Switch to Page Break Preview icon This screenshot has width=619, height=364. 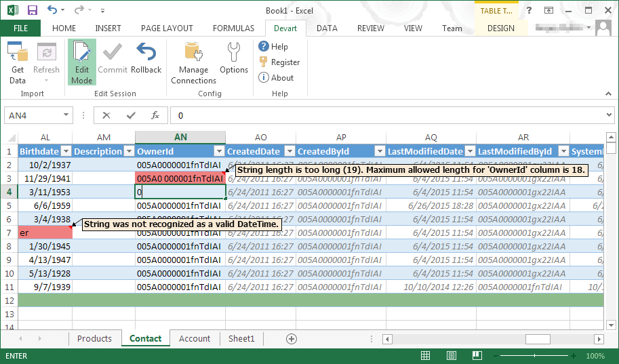[x=477, y=356]
